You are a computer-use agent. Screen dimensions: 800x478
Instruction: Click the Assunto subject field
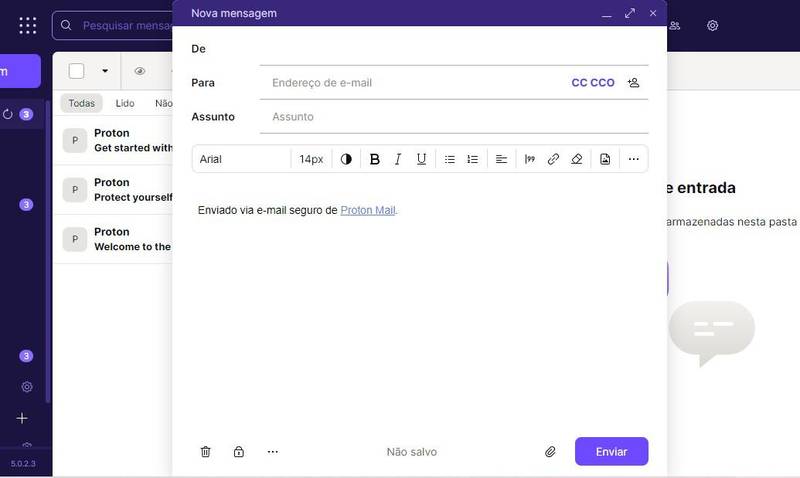click(454, 117)
